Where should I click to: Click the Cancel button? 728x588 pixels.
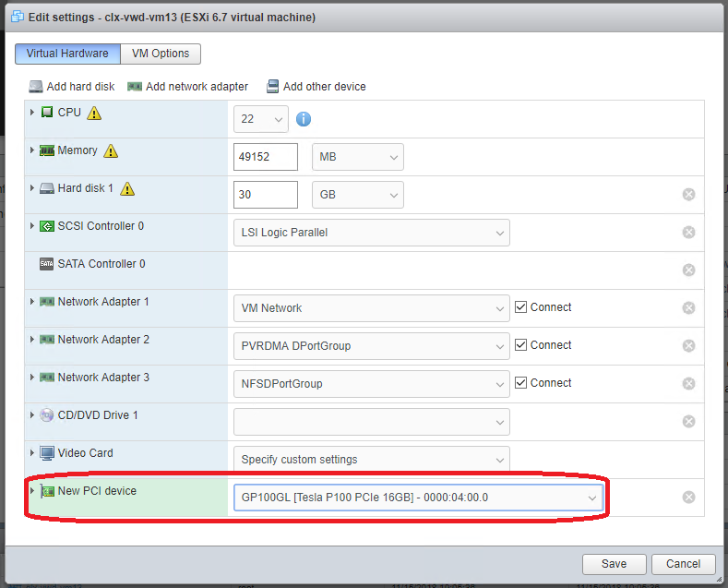684,564
